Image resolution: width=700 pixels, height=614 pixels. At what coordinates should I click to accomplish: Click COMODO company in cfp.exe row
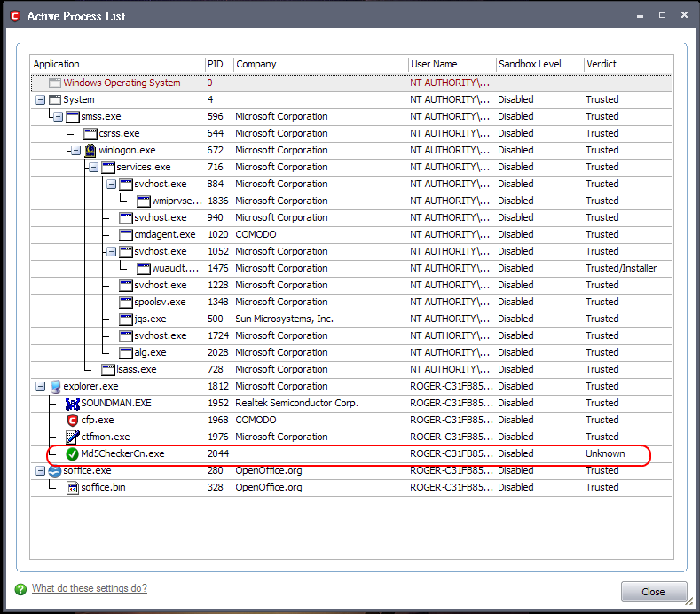tap(256, 421)
